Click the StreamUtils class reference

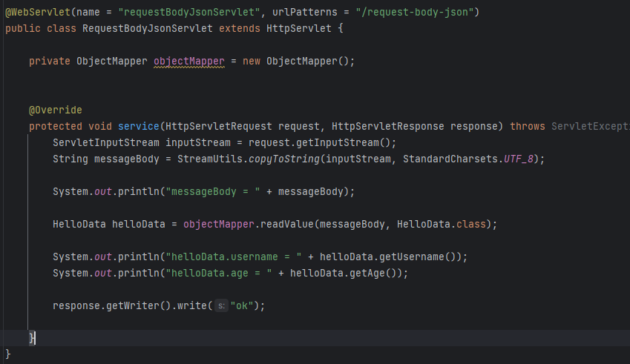pyautogui.click(x=210, y=159)
